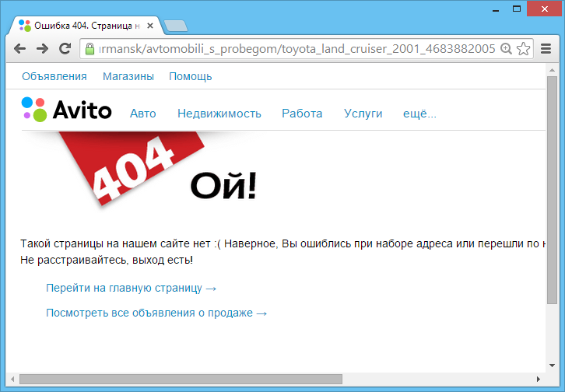Open the 'Объявления' top link
This screenshot has height=392, width=565.
[54, 76]
